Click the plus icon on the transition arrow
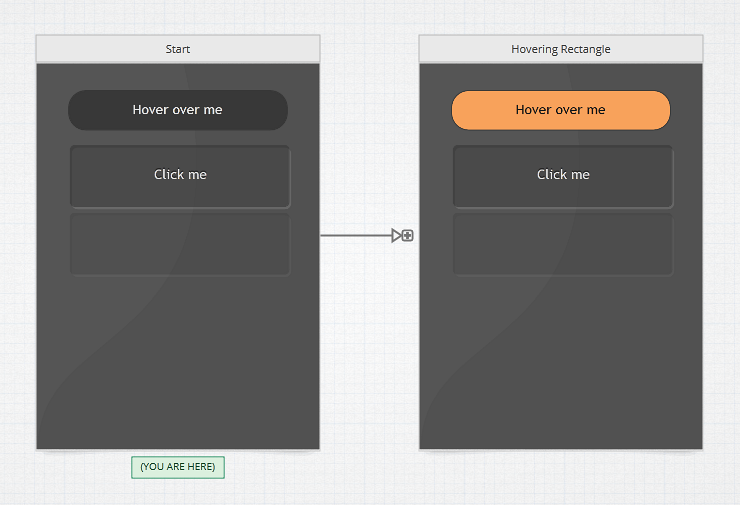 click(x=408, y=236)
